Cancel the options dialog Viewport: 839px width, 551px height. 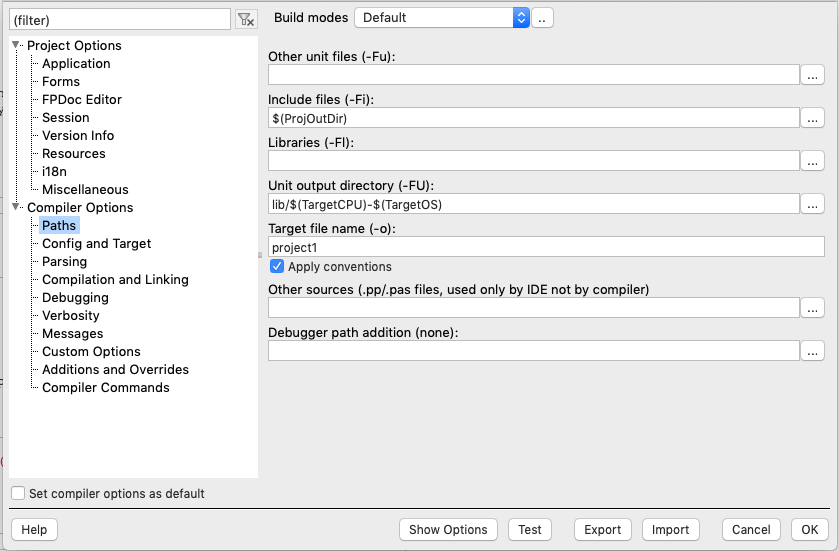751,530
